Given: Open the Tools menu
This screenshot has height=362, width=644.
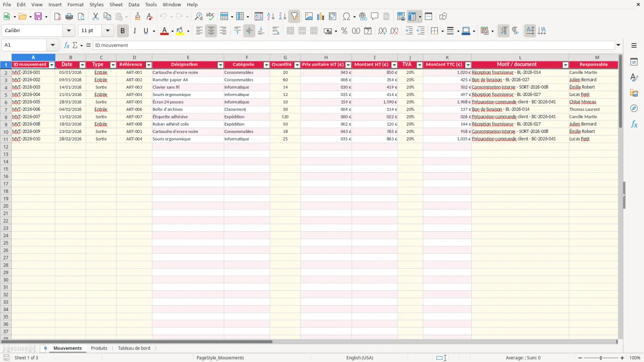Looking at the screenshot, I should pos(151,4).
